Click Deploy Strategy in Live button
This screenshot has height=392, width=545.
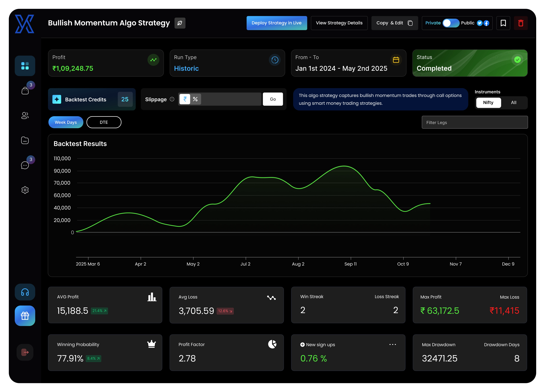[x=277, y=23]
